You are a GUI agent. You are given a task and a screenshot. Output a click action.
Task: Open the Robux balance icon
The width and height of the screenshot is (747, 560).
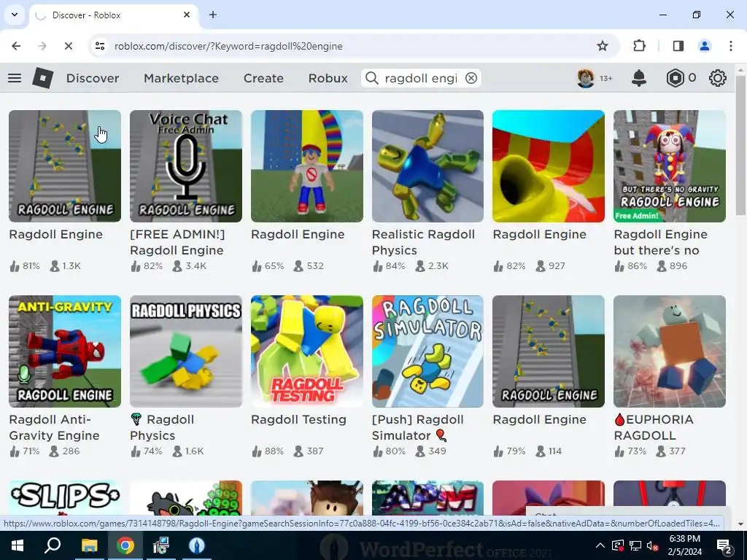(x=675, y=78)
